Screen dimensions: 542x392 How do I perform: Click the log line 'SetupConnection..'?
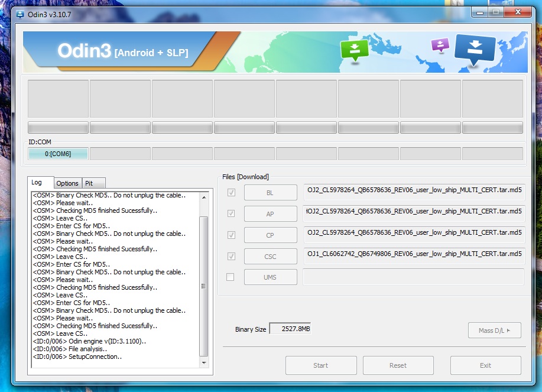pos(77,357)
